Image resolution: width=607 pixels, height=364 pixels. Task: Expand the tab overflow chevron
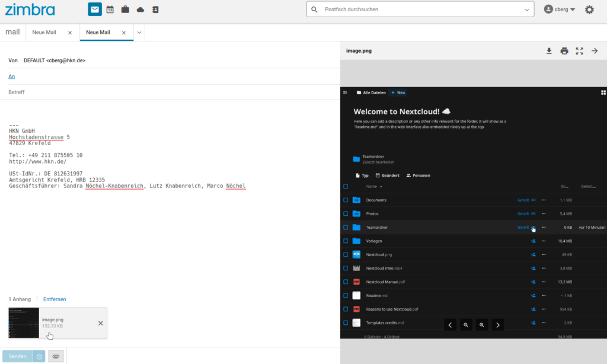[x=139, y=33]
